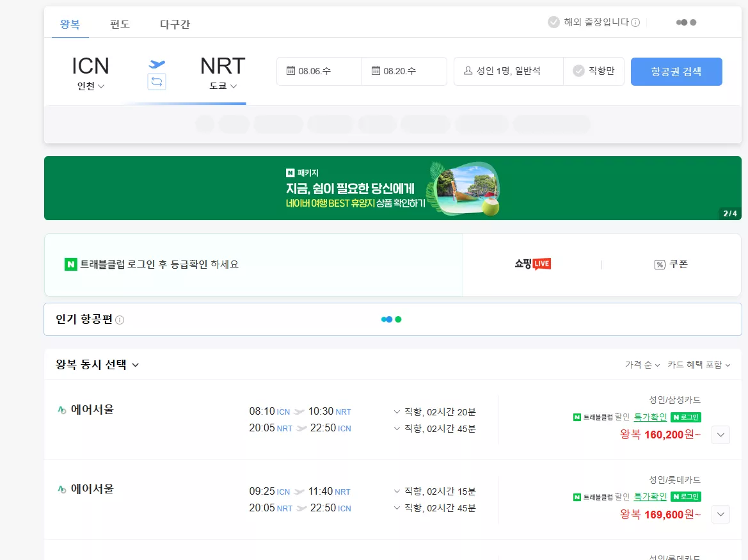This screenshot has height=560, width=748.
Task: Switch to the 편도 one-way tab
Action: (120, 24)
